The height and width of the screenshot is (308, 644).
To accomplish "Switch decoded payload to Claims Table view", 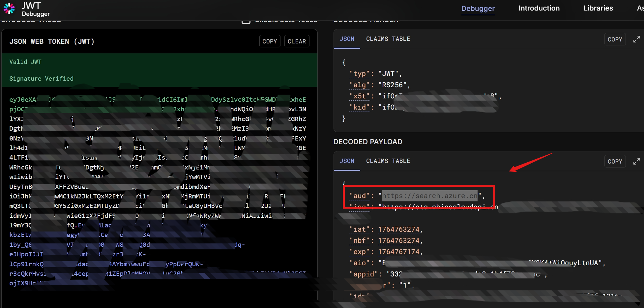I will 388,161.
